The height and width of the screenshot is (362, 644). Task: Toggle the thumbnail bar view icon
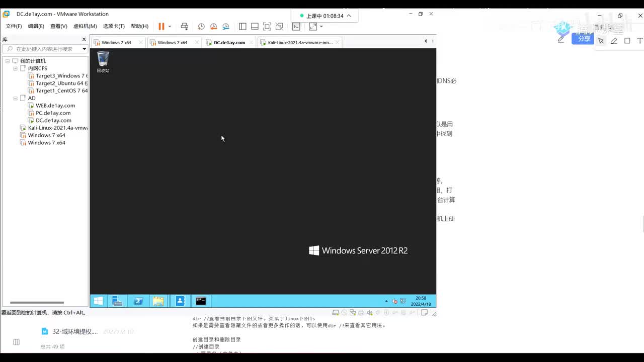(x=255, y=26)
